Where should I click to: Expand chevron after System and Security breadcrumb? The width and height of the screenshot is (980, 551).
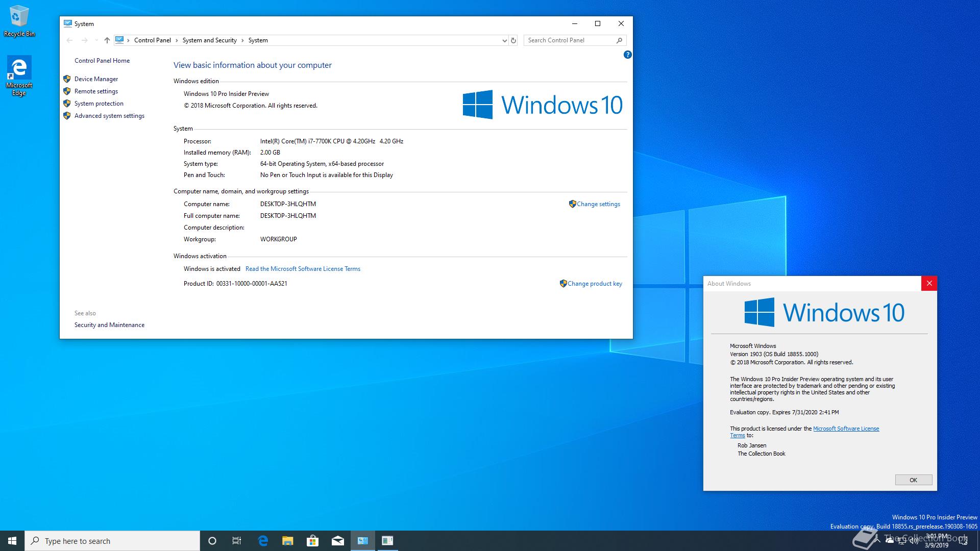(x=242, y=40)
